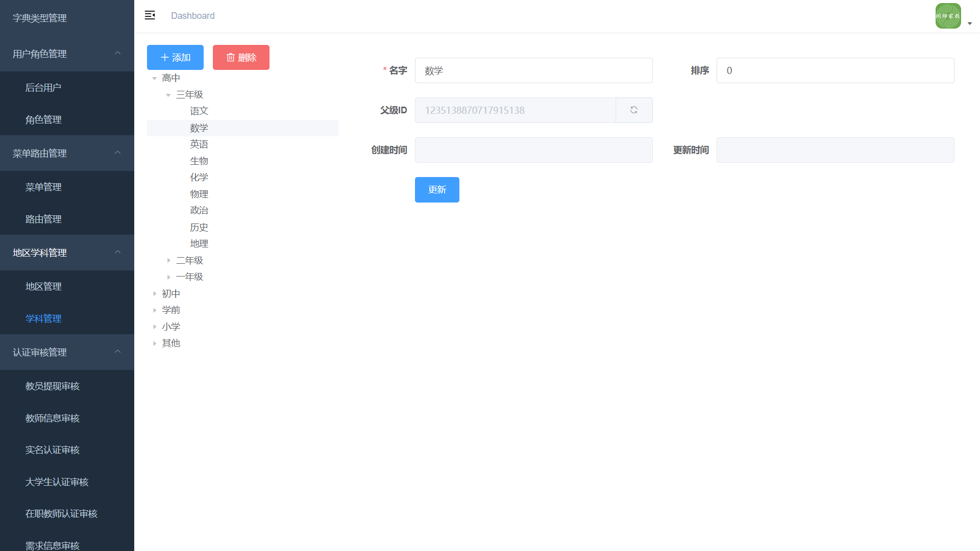Expand the 初中 tree node
The height and width of the screenshot is (551, 980).
click(155, 294)
